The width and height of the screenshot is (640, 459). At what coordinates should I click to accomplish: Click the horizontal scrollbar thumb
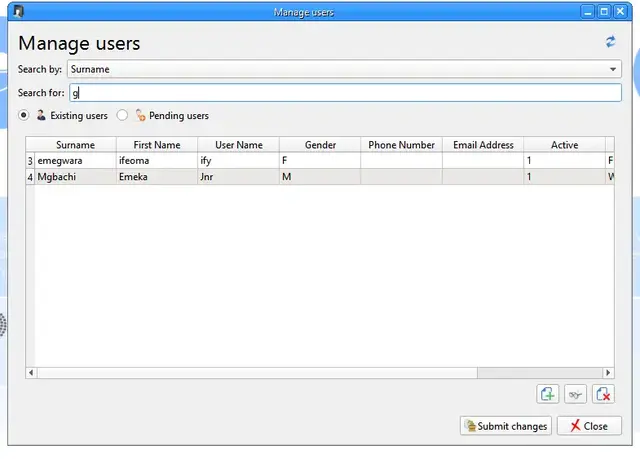click(257, 373)
